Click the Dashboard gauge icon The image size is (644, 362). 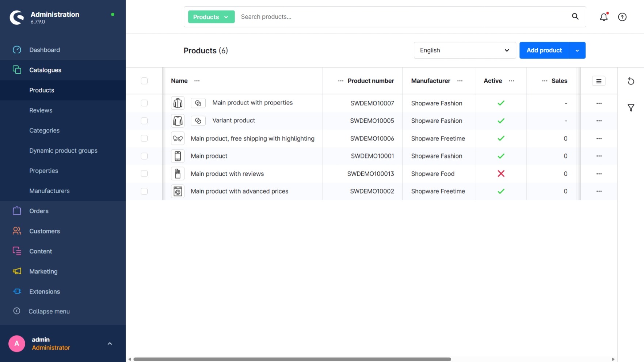[x=17, y=50]
